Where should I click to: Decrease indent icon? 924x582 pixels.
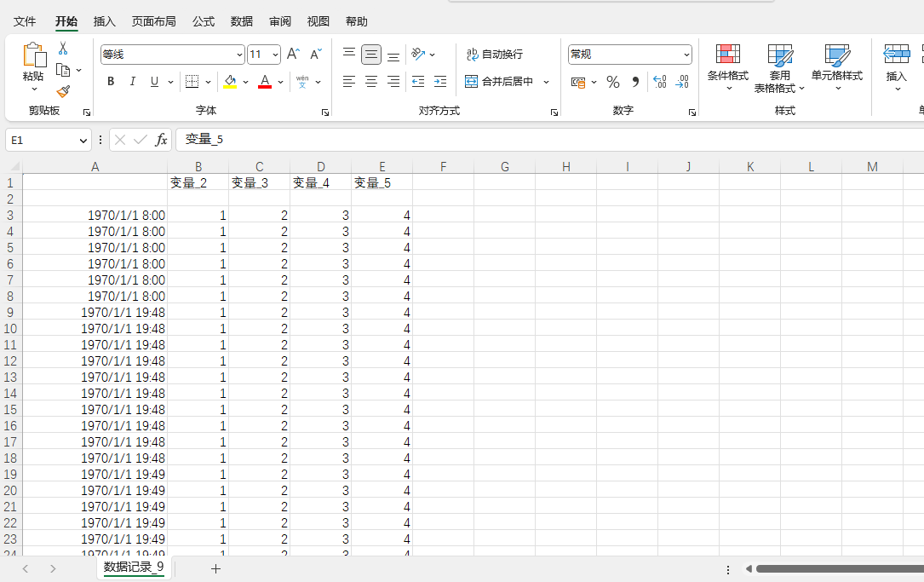[x=418, y=81]
